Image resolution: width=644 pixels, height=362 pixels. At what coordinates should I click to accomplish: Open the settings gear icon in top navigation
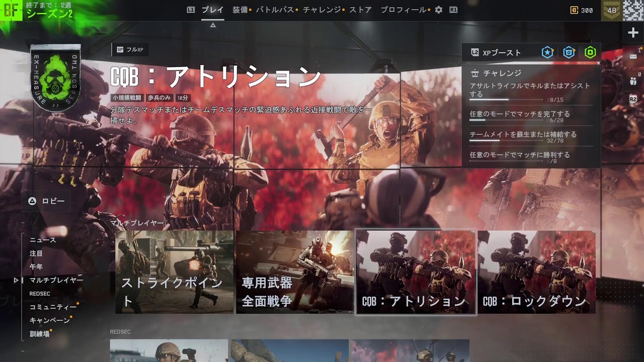click(439, 10)
